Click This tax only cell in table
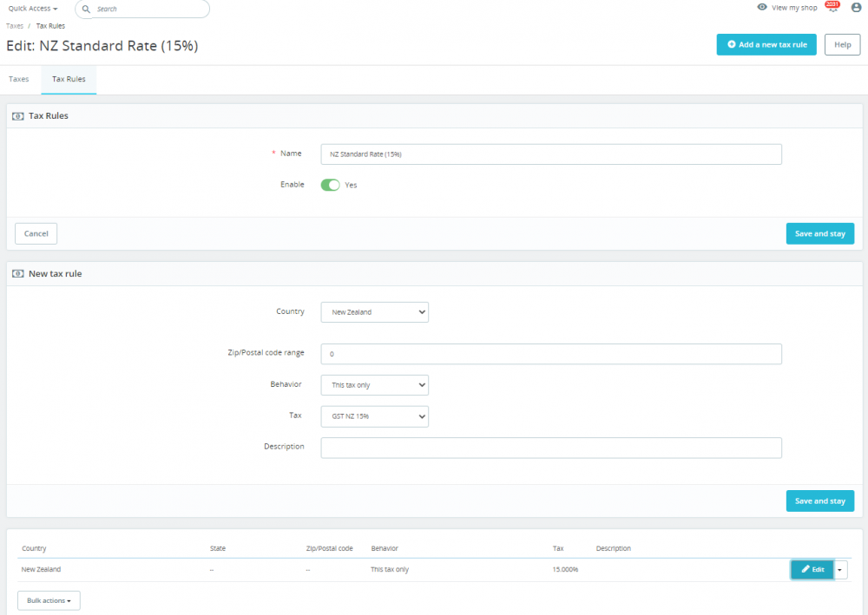Image resolution: width=868 pixels, height=615 pixels. (x=390, y=569)
